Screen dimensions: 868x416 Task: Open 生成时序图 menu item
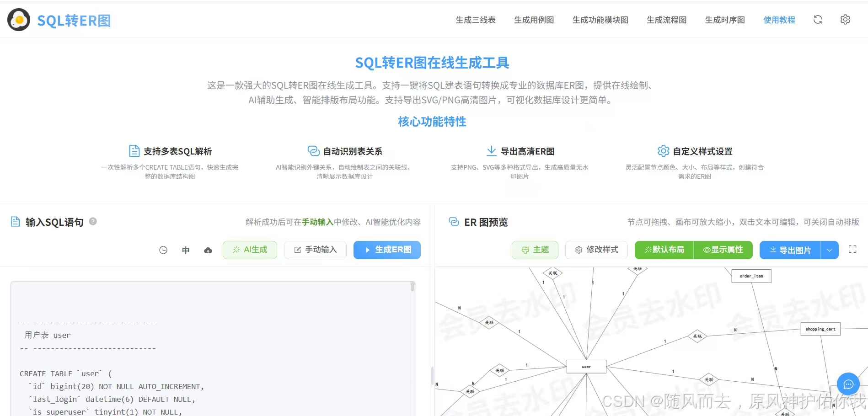click(x=725, y=20)
